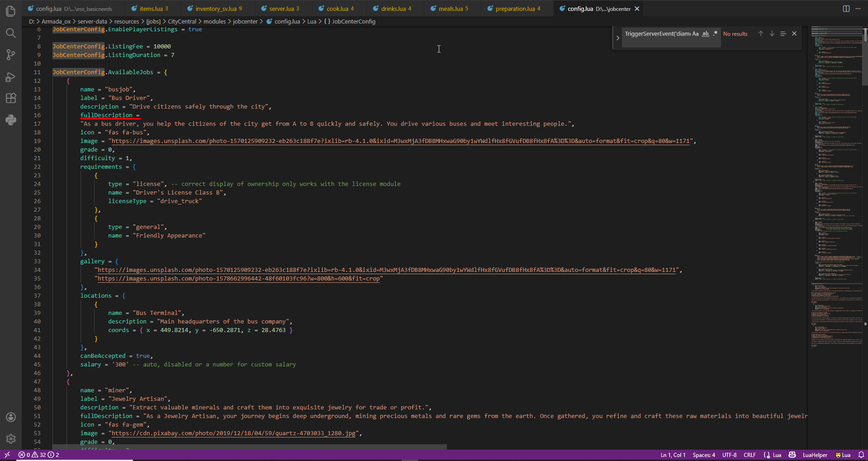Open the Extensions marketplace view
Screen dimensions: 868x461
tap(11, 98)
